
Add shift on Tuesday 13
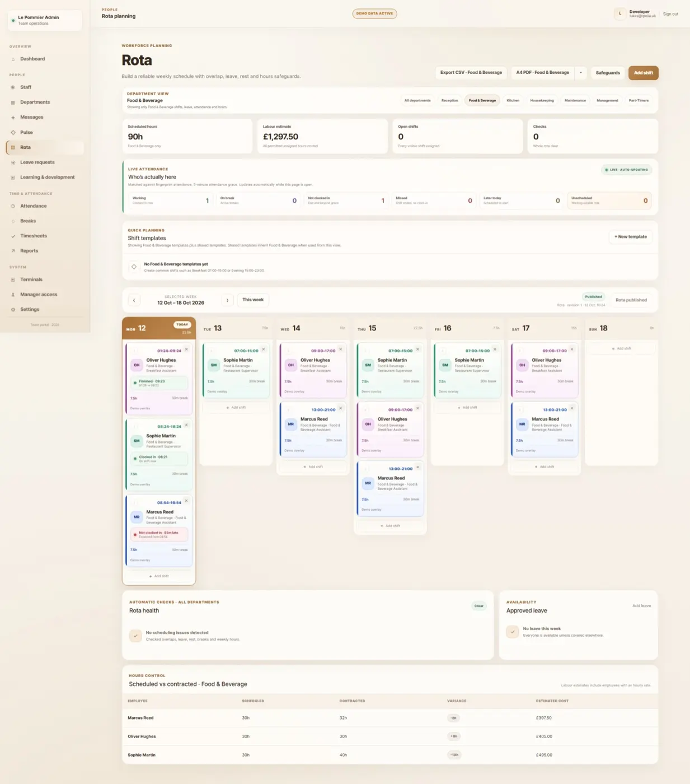pyautogui.click(x=236, y=408)
